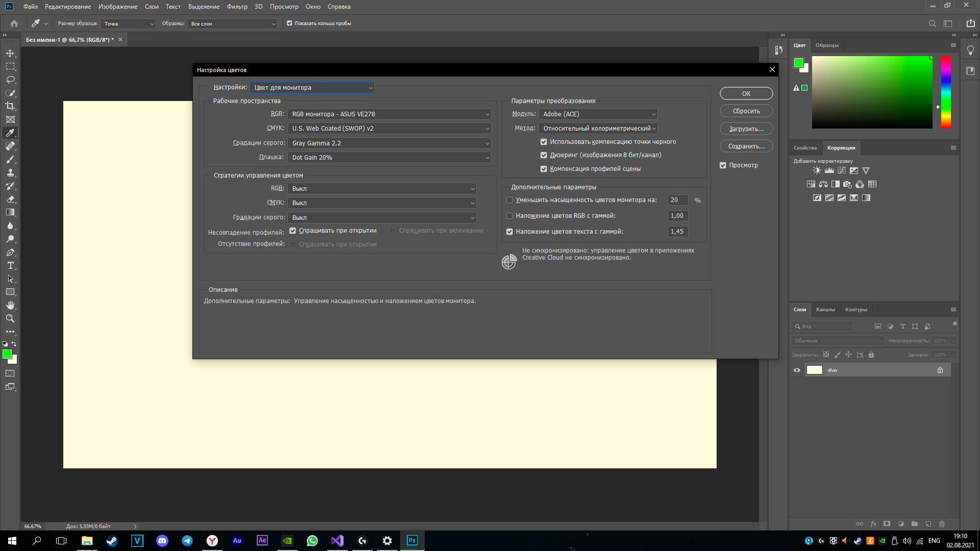Open the 'Файл' menu
The height and width of the screenshot is (551, 980).
(x=31, y=7)
